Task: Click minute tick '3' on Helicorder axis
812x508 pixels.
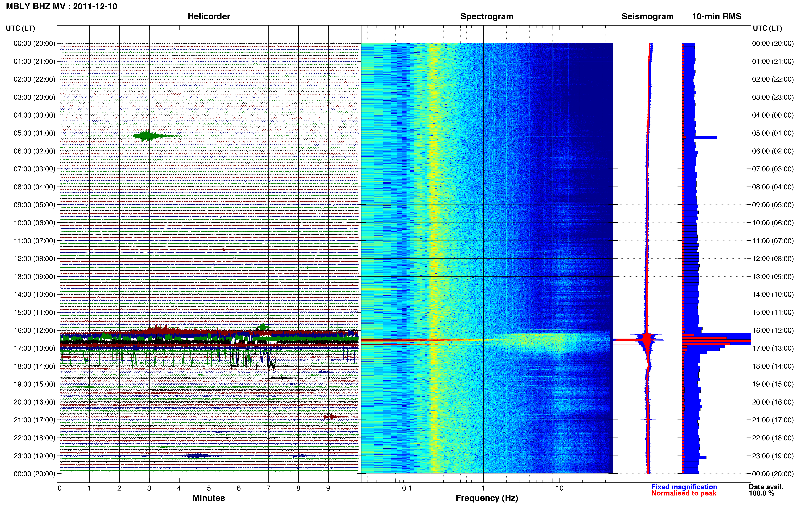Action: [x=149, y=488]
